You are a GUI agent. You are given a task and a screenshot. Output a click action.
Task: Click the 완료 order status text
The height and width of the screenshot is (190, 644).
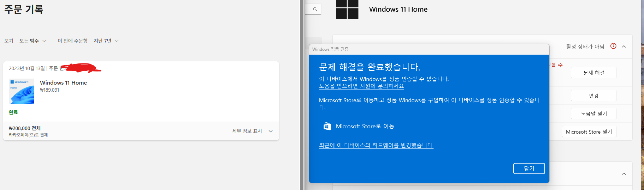[x=13, y=112]
